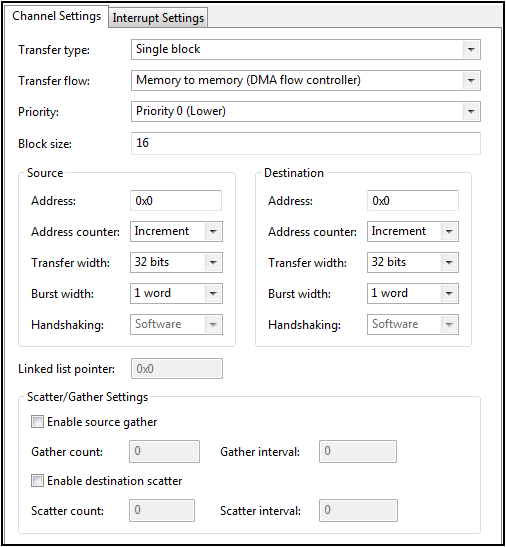Click the Linked list pointer label
This screenshot has height=547, width=506.
pos(66,369)
